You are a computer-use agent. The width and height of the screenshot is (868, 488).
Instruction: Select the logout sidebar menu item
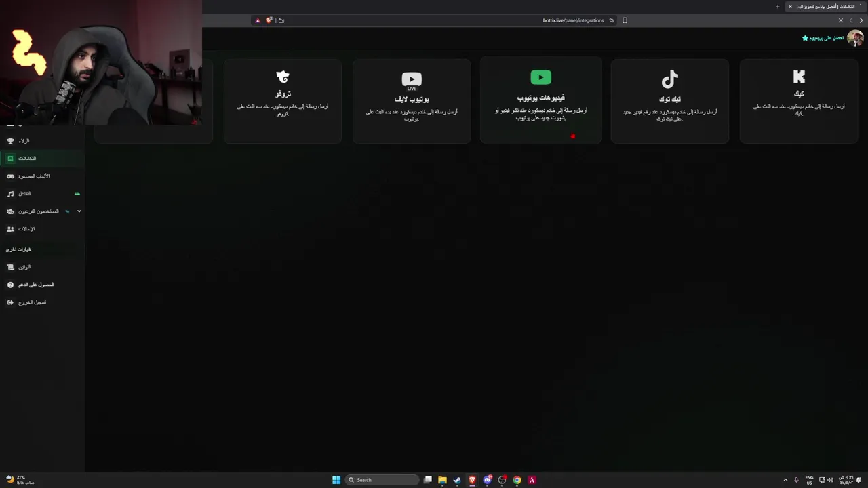(42, 302)
